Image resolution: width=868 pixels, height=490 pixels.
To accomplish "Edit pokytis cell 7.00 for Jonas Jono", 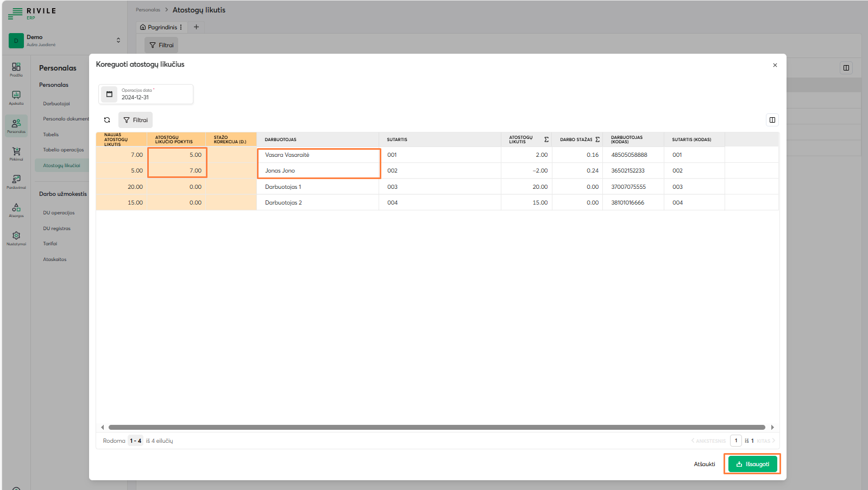I will [177, 170].
